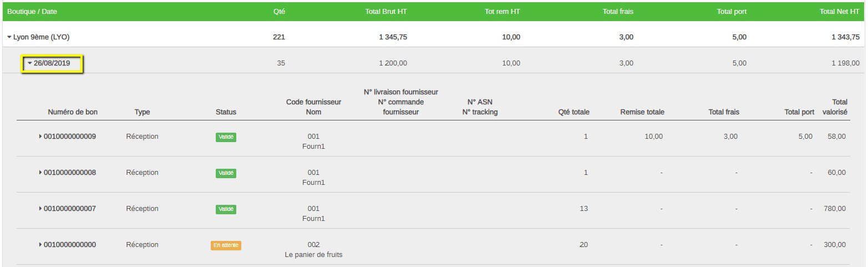868x267 pixels.
Task: Expand receipt 0010000000009 arrow
Action: (x=40, y=136)
